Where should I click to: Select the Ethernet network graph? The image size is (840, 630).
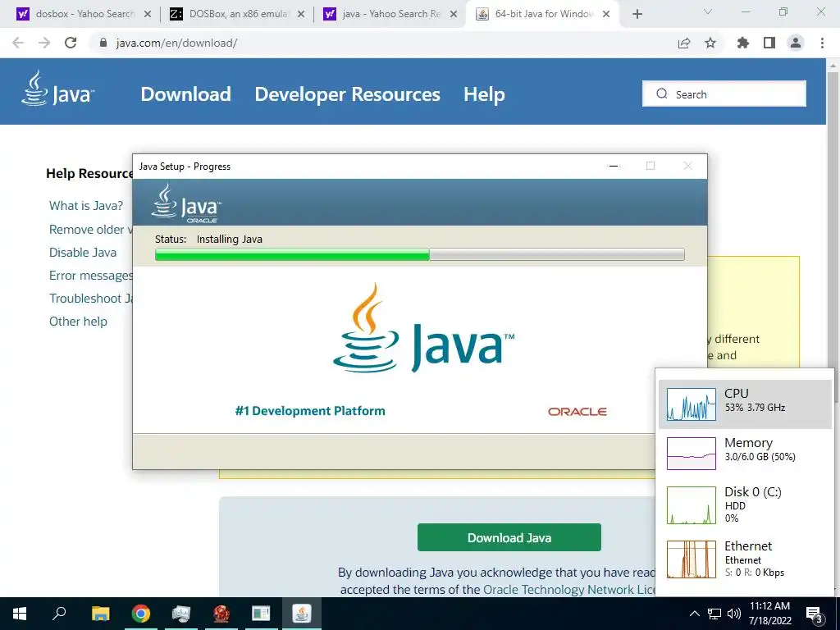745,559
